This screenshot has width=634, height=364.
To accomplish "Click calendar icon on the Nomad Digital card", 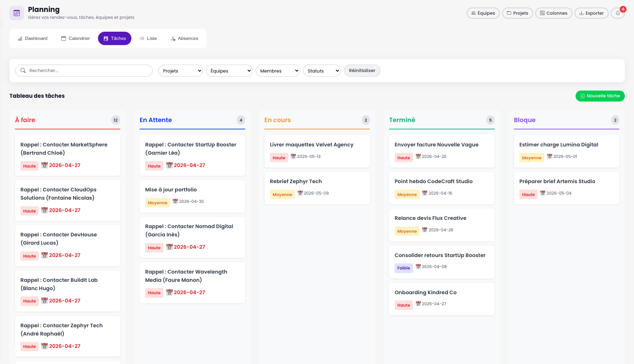I will [169, 247].
